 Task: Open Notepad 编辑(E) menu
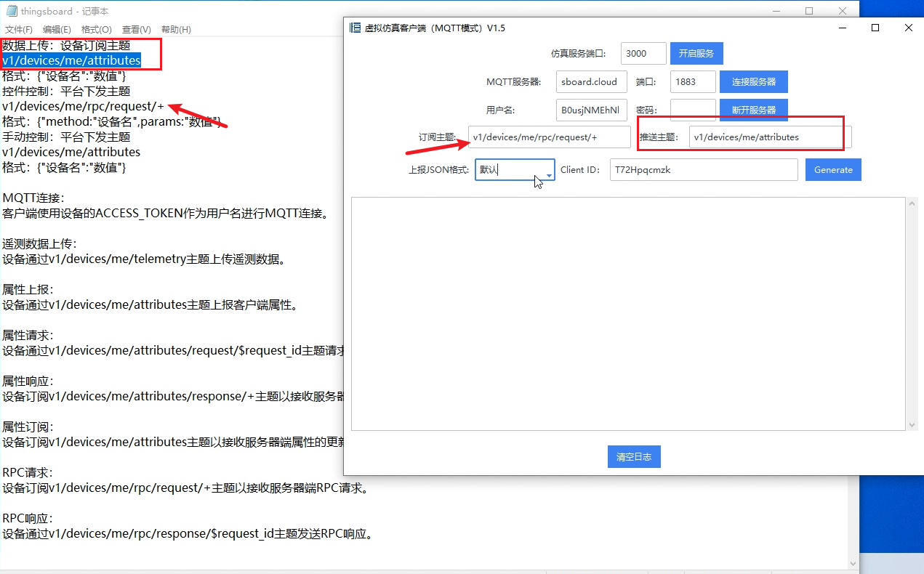pos(57,29)
